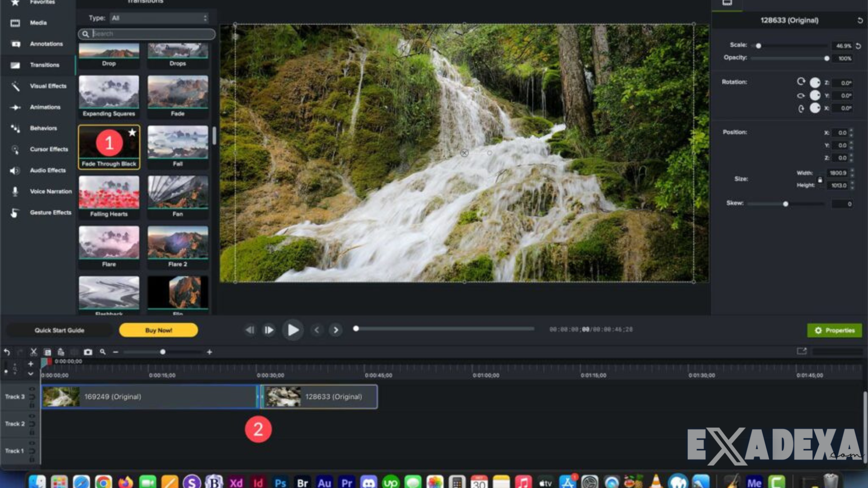Viewport: 868px width, 488px height.
Task: Click the Undo arrow in the timeline toolbar
Action: [x=7, y=352]
